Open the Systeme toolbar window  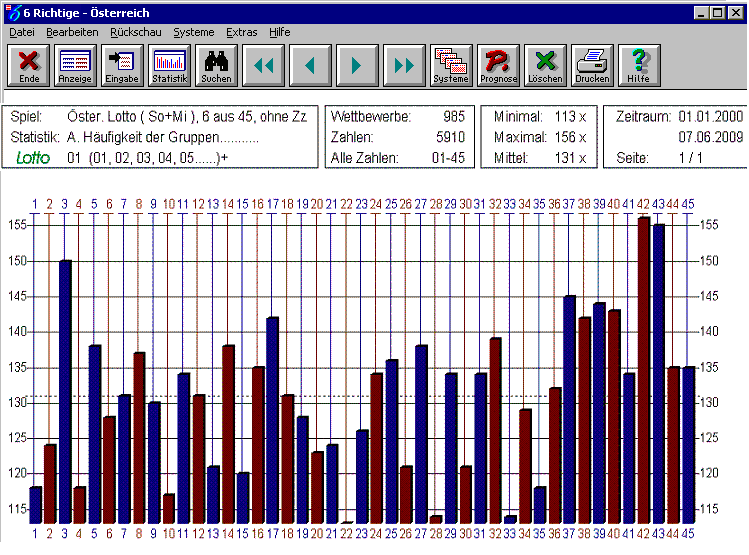click(x=451, y=66)
